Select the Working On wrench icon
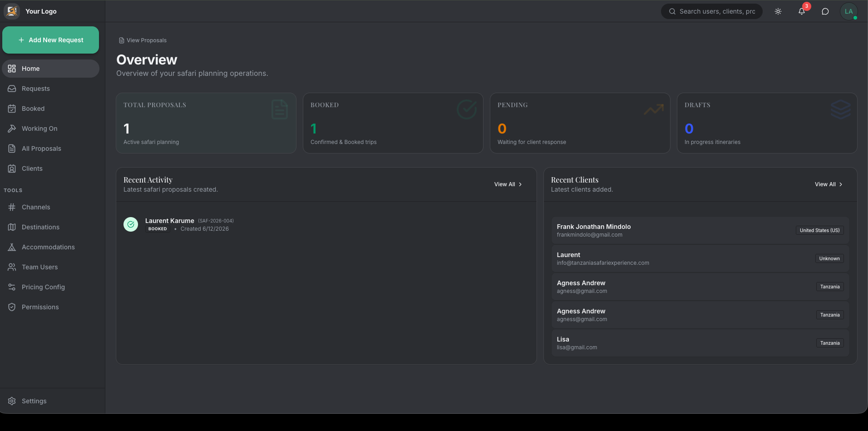 [12, 129]
